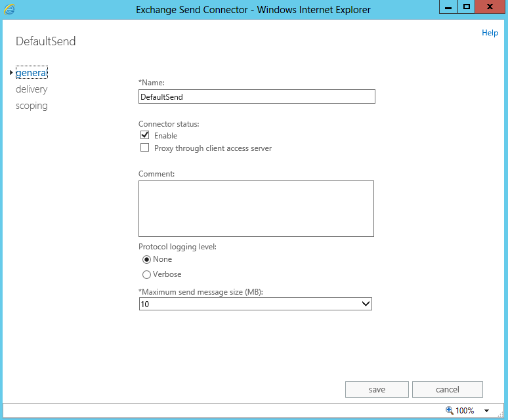Viewport: 508px width, 420px height.
Task: Click in the Name text field
Action: 257,96
